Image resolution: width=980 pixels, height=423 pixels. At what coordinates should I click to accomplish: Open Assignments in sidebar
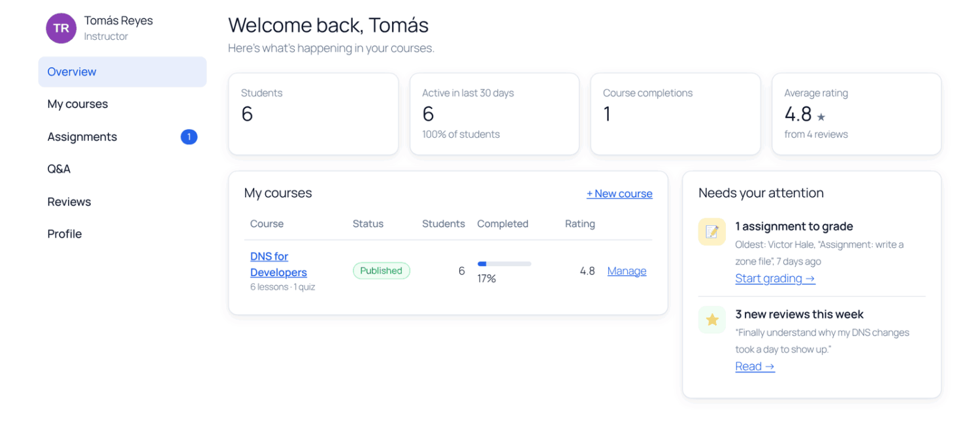[122, 136]
